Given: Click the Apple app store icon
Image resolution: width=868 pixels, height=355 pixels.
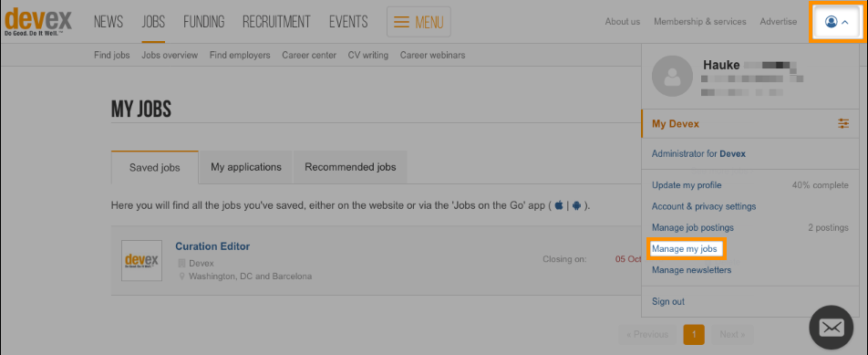Looking at the screenshot, I should 559,205.
